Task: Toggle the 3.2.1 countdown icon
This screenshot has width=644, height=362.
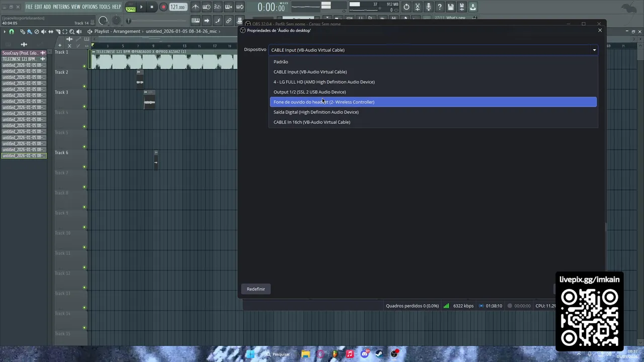Action: click(x=217, y=7)
